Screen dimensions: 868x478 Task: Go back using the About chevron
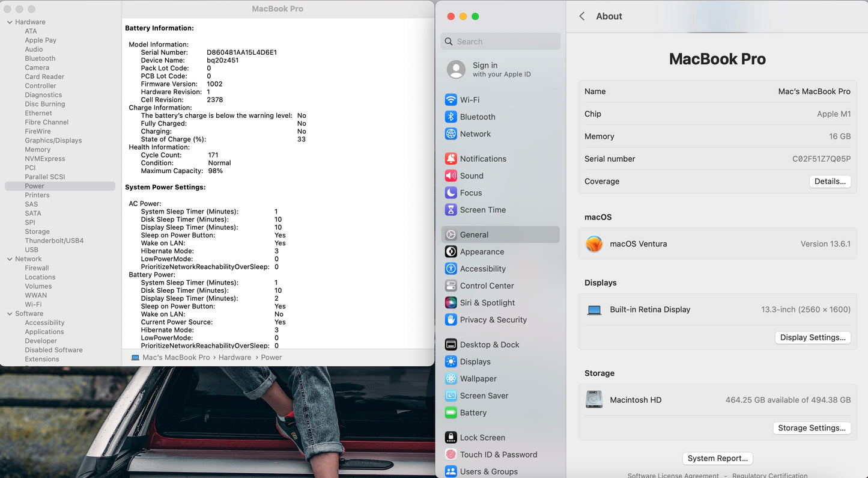581,16
